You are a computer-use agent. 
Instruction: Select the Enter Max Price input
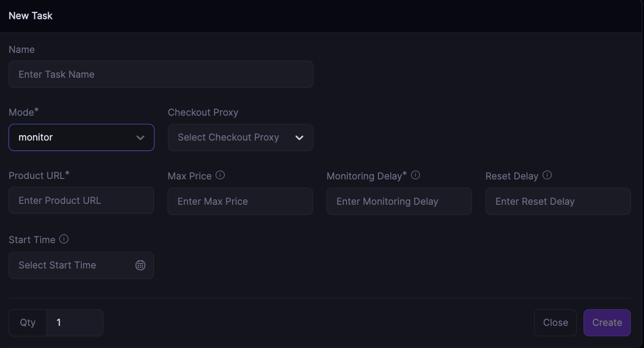(x=240, y=202)
